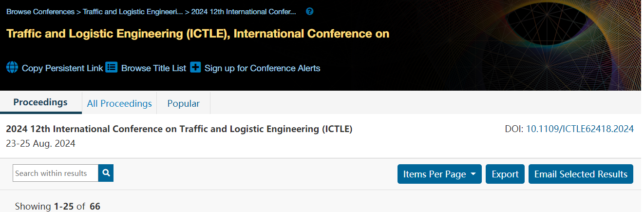This screenshot has height=212, width=644.
Task: Open the help question mark icon in breadcrumb
Action: (309, 11)
